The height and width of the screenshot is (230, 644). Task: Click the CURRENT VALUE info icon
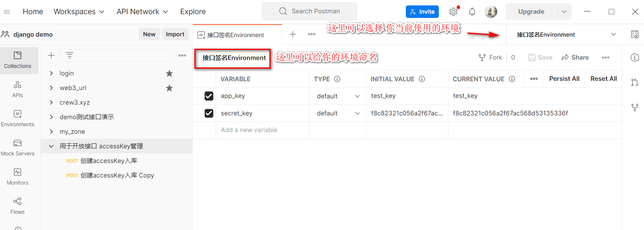512,79
